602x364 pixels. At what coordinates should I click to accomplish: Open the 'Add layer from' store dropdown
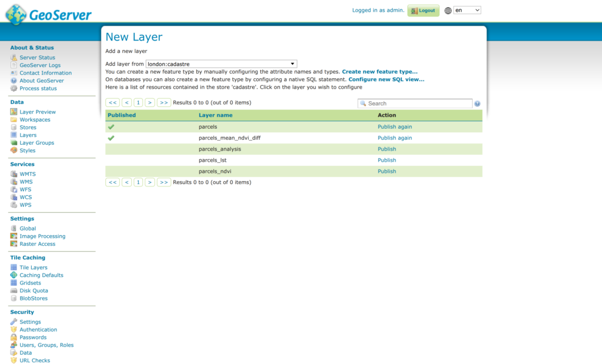tap(221, 64)
